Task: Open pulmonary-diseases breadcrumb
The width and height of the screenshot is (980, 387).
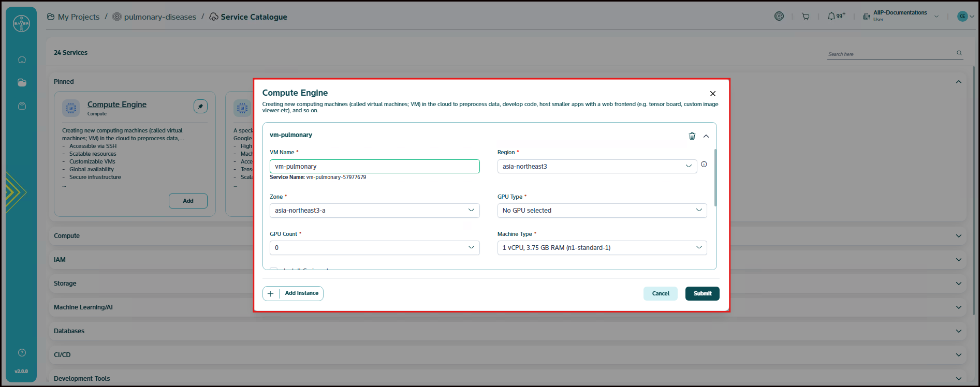Action: click(x=159, y=17)
